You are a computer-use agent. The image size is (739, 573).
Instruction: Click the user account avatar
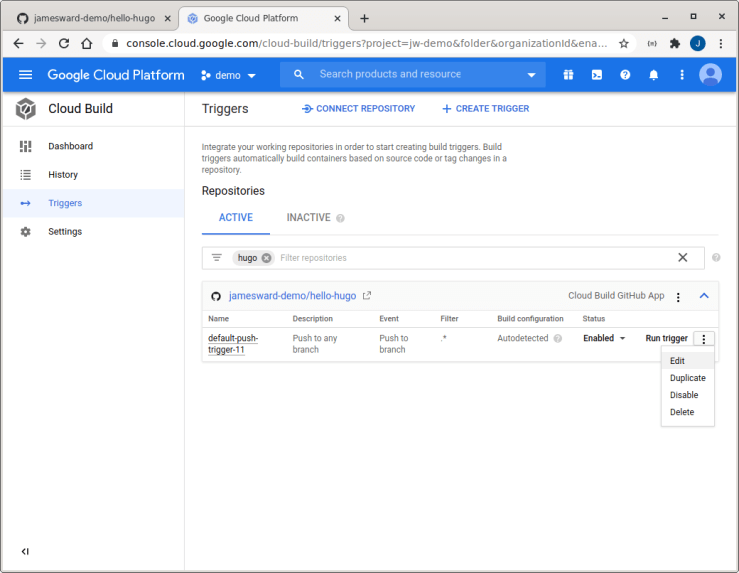click(x=711, y=75)
